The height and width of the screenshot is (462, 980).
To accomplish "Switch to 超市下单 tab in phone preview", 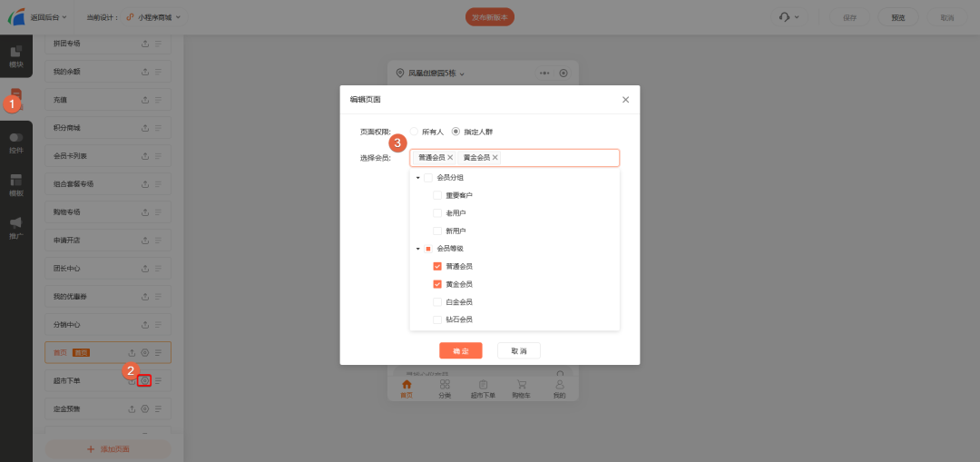I will pyautogui.click(x=483, y=388).
